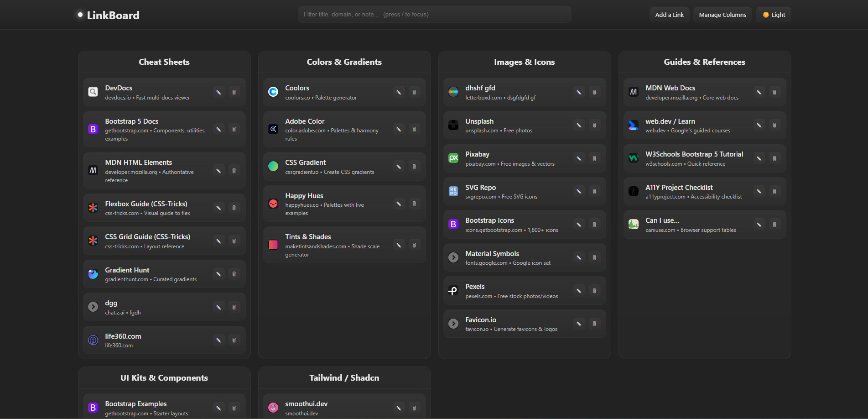Image resolution: width=868 pixels, height=419 pixels.
Task: Click the Guides & References column header
Action: tap(705, 62)
